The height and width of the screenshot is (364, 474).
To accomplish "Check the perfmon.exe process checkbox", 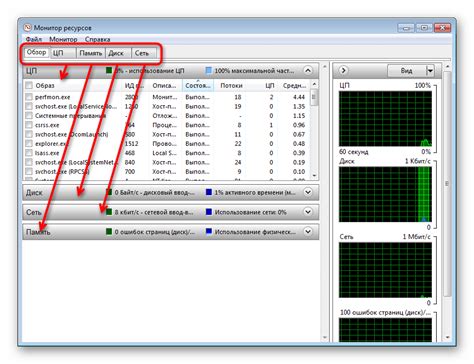I will pyautogui.click(x=29, y=97).
